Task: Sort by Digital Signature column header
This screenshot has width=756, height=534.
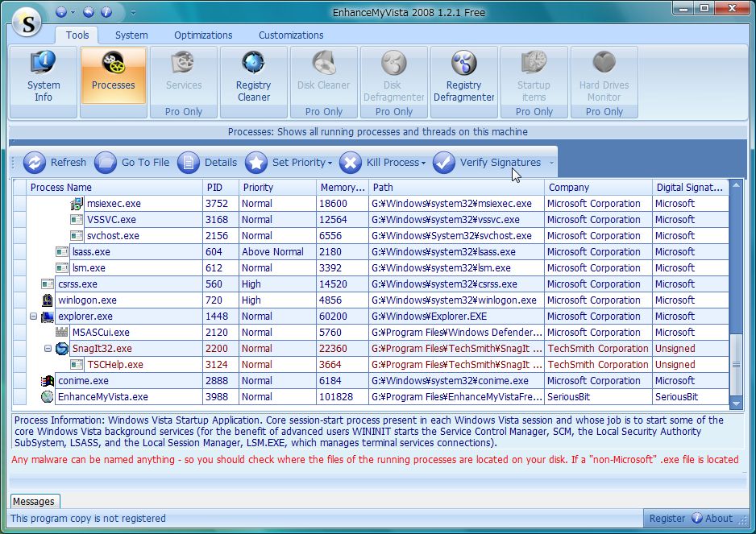Action: pos(691,188)
